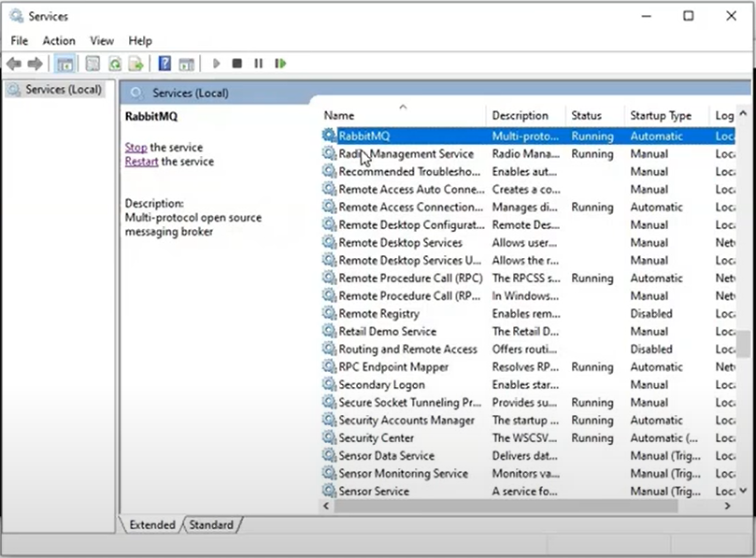756x558 pixels.
Task: Open the Action menu
Action: pos(59,41)
